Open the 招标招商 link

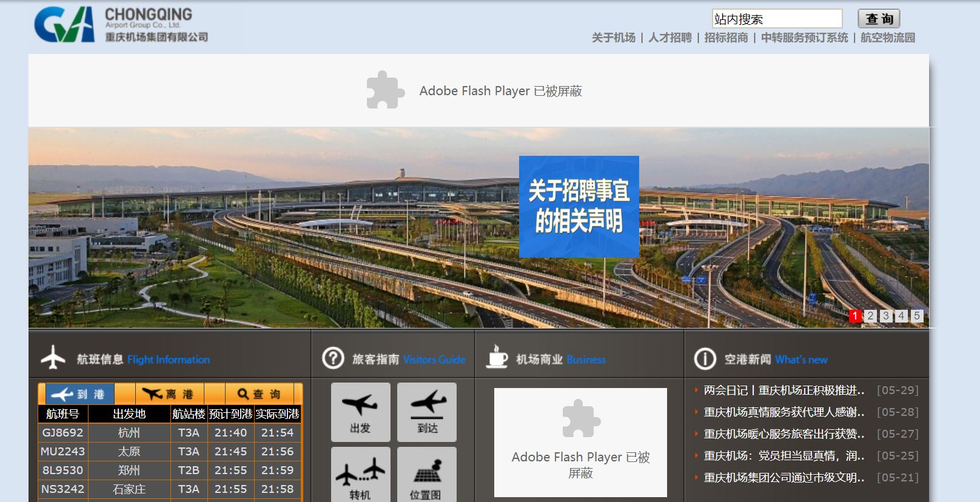[x=726, y=38]
